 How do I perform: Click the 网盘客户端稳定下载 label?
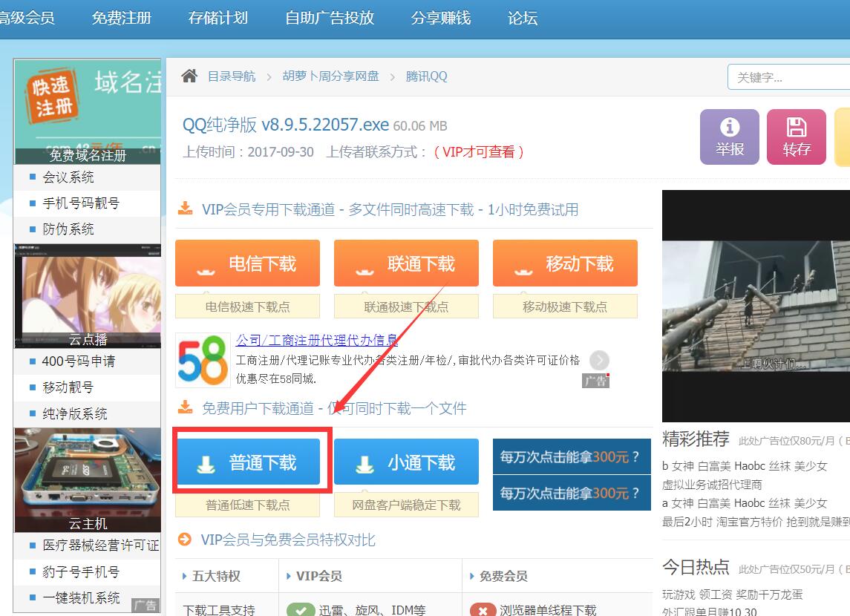click(406, 505)
